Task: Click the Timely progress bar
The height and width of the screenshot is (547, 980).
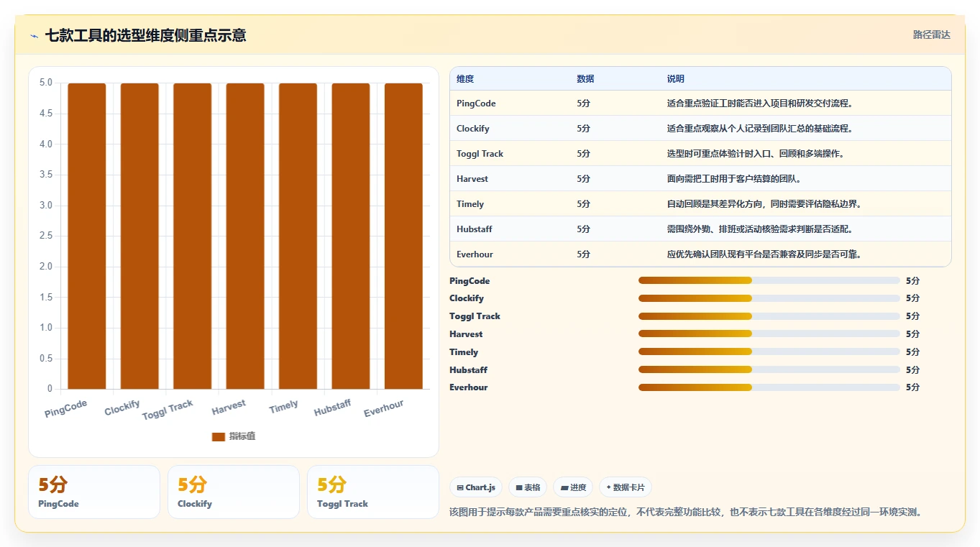Action: coord(769,352)
